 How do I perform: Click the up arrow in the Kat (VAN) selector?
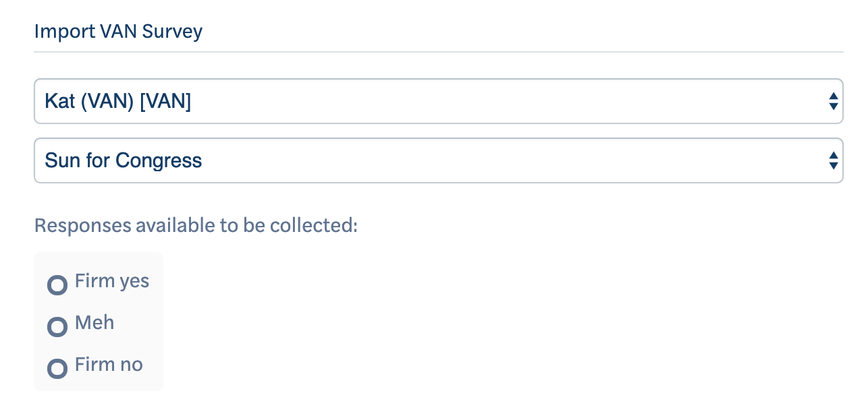pos(834,97)
